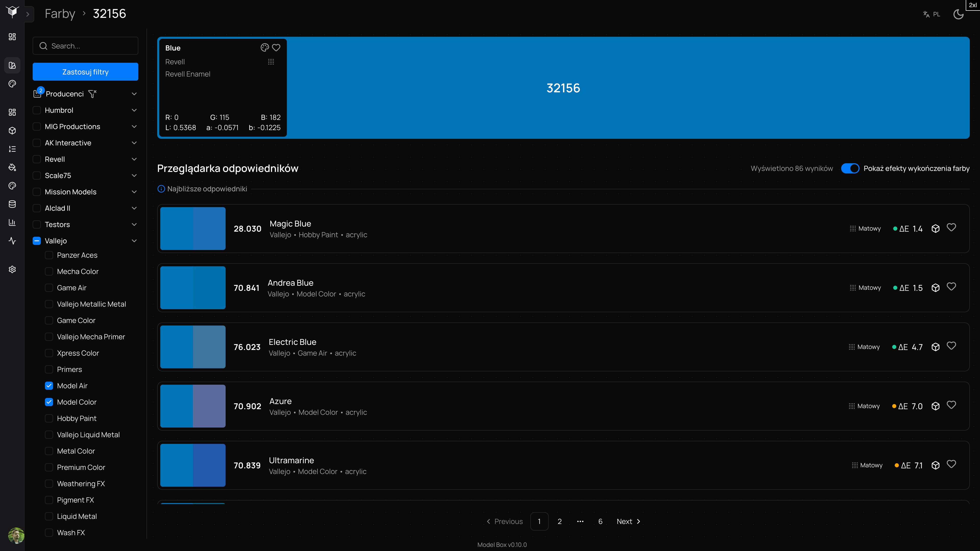Clear producers filter funnel icon
The height and width of the screenshot is (551, 980).
[92, 94]
